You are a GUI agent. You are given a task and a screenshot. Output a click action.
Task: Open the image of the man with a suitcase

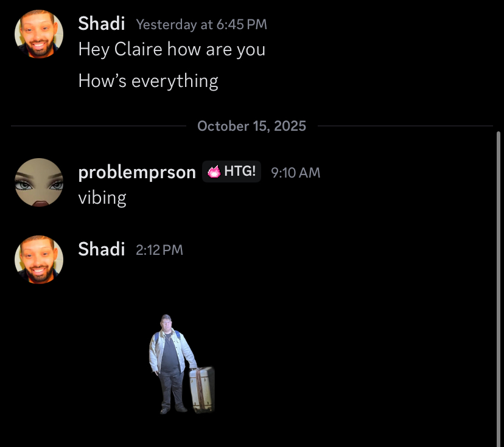tap(182, 364)
